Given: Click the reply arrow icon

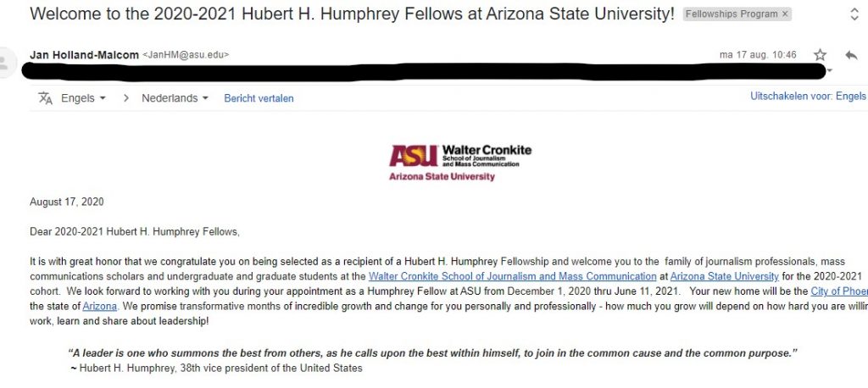Looking at the screenshot, I should point(851,55).
